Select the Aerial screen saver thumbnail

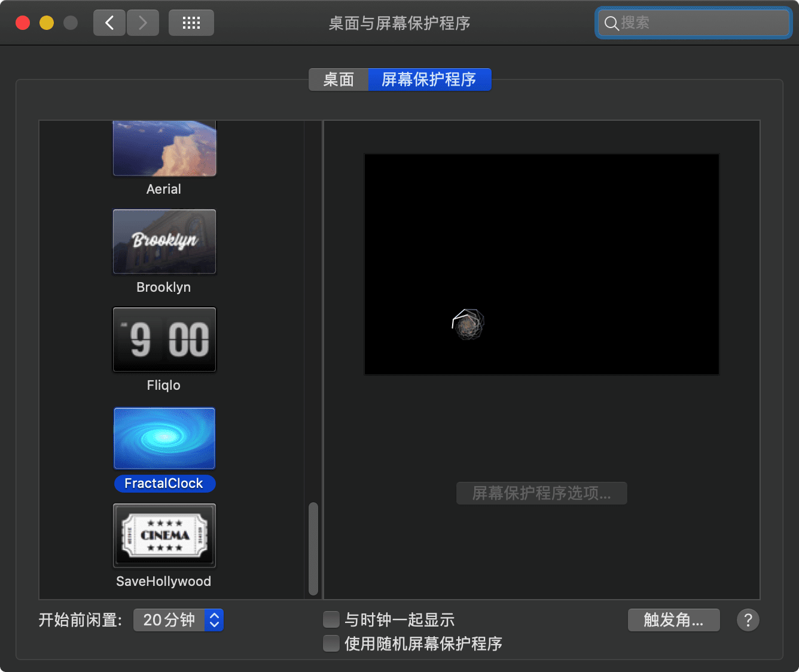point(164,148)
